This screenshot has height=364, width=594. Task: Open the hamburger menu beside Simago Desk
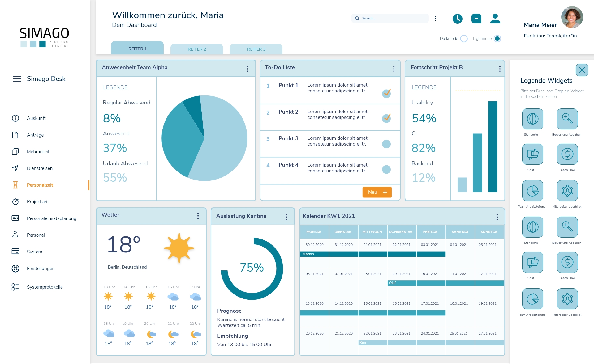pyautogui.click(x=17, y=79)
